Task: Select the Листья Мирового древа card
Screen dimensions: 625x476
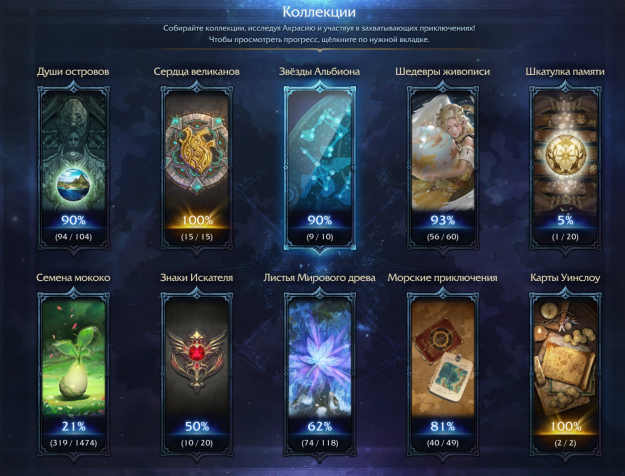Action: 320,374
